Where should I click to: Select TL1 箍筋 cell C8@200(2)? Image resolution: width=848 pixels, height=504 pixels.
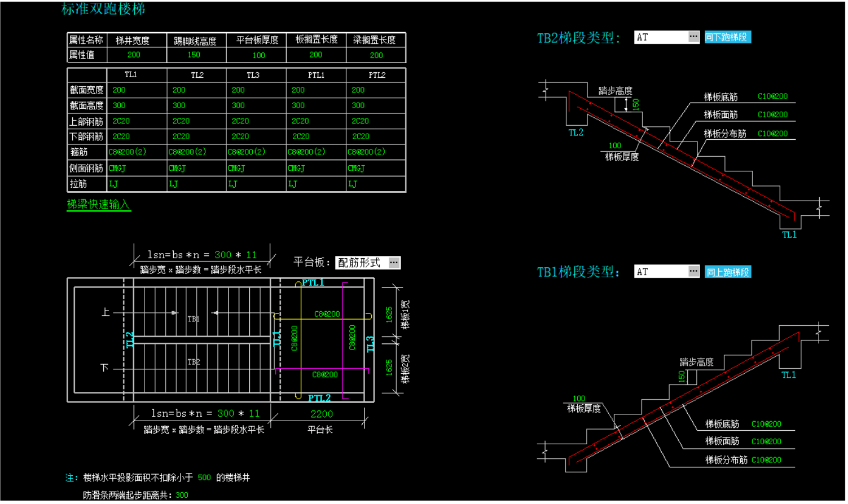pos(127,152)
